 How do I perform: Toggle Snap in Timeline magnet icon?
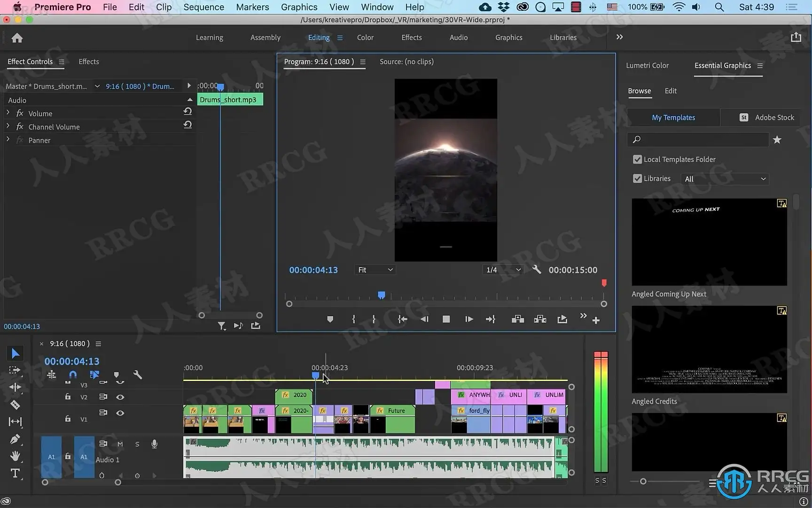(x=73, y=375)
